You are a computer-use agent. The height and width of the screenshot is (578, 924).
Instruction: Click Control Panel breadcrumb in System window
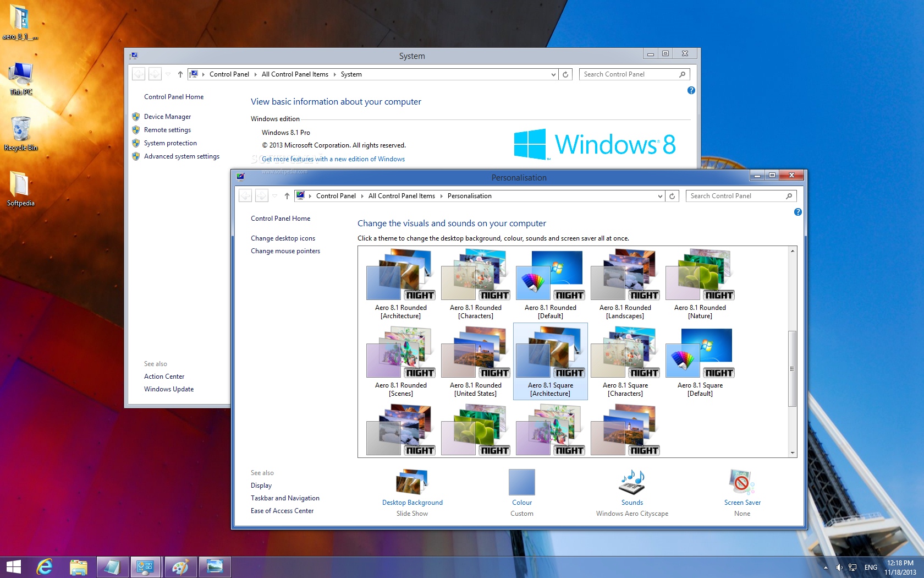229,74
